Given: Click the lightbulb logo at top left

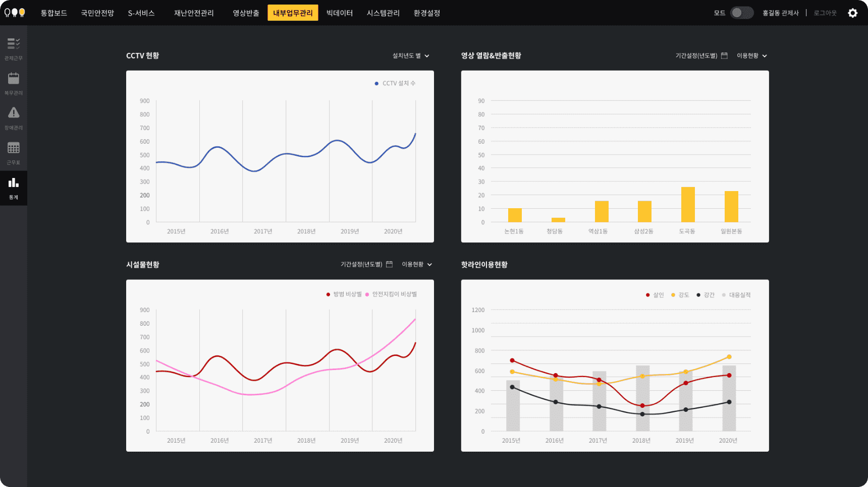Looking at the screenshot, I should pyautogui.click(x=15, y=13).
